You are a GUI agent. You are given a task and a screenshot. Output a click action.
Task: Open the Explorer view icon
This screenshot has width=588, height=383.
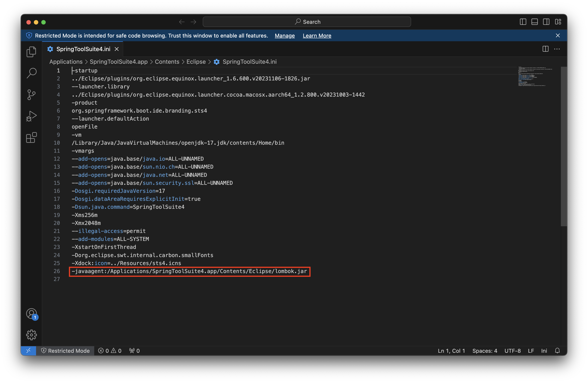[x=31, y=52]
